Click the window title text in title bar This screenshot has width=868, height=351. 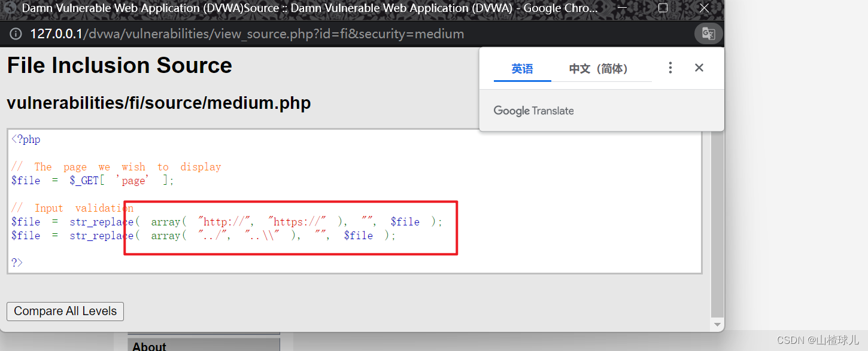click(309, 8)
